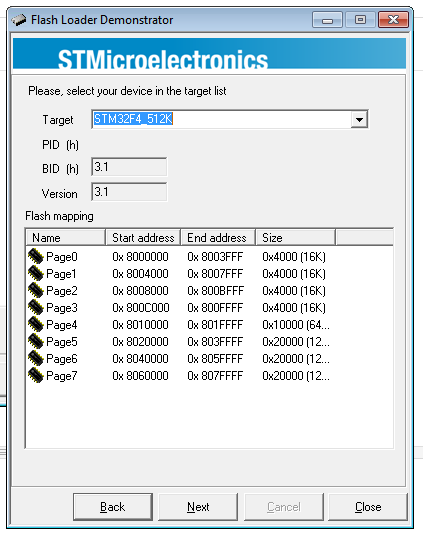This screenshot has width=423, height=534.
Task: Sort by Name column header
Action: (x=66, y=237)
